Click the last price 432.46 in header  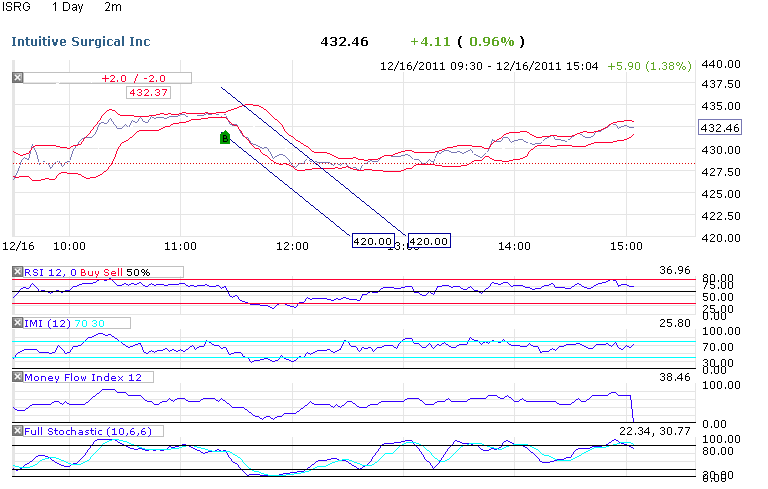click(x=344, y=42)
